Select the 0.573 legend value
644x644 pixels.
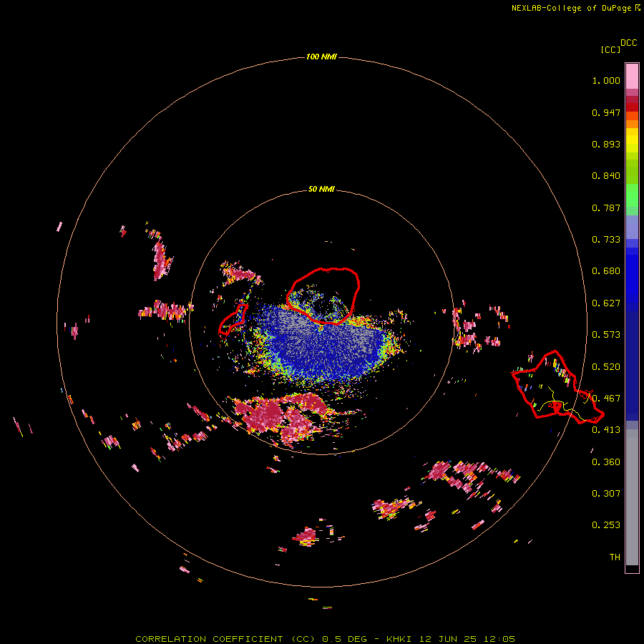point(606,335)
